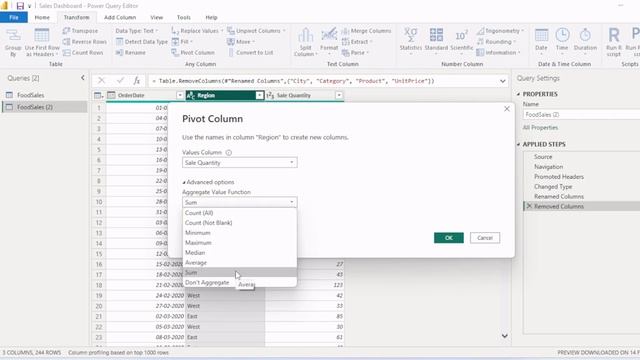Choose Minimum aggregate function
The width and height of the screenshot is (640, 360).
(x=240, y=233)
